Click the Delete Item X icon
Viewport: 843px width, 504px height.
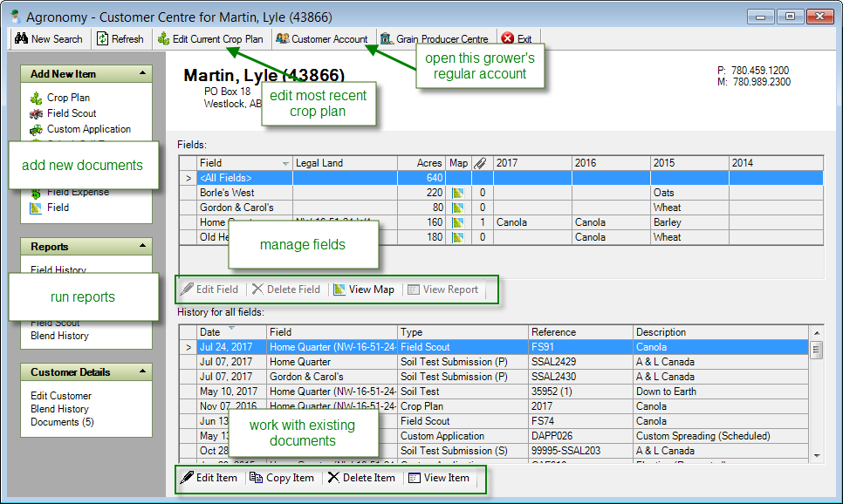pyautogui.click(x=333, y=478)
